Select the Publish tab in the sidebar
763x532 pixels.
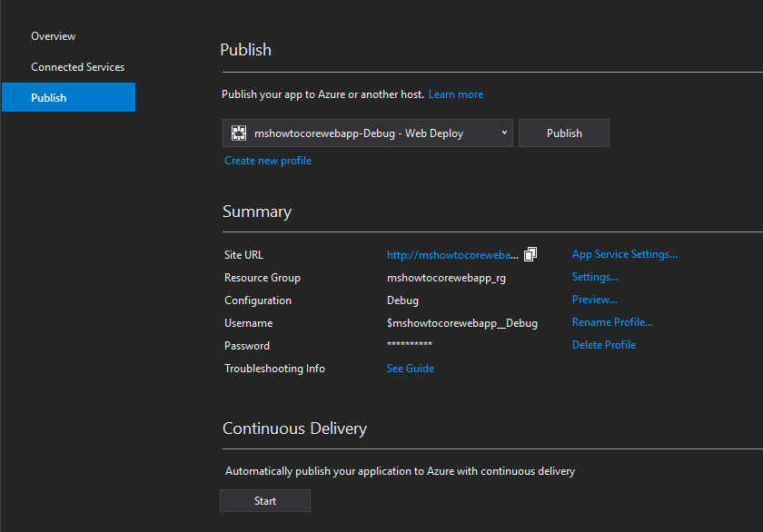coord(69,97)
